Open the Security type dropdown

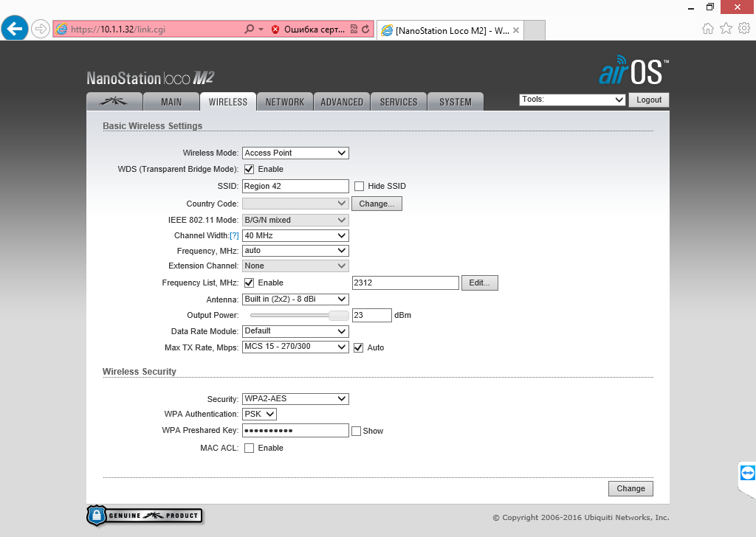tap(295, 399)
